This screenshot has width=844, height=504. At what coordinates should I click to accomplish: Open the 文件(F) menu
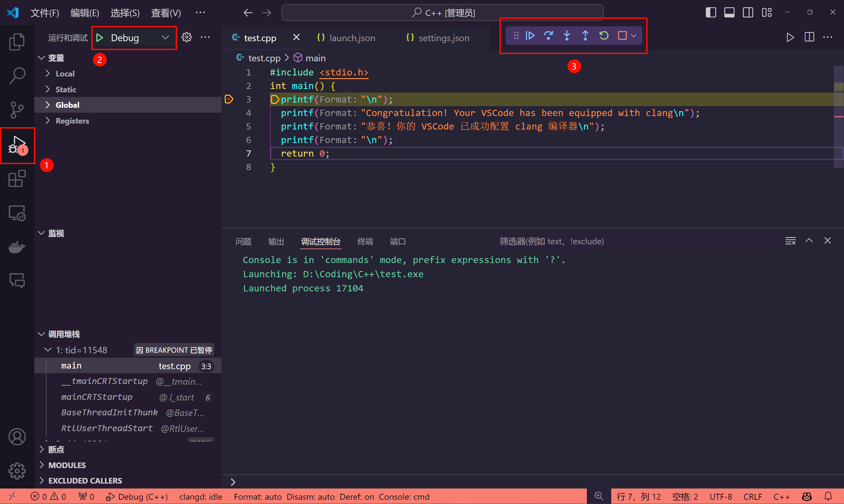point(45,13)
